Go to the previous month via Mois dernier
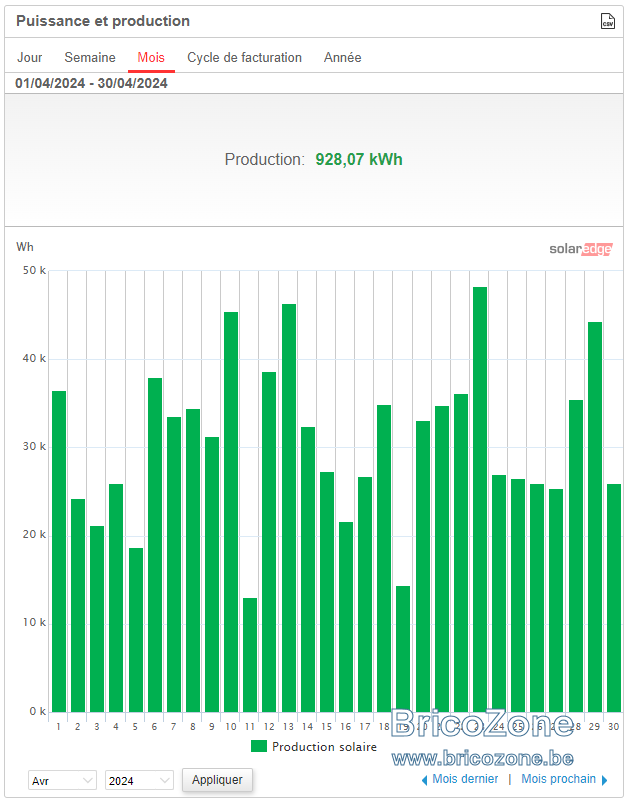 pos(465,779)
